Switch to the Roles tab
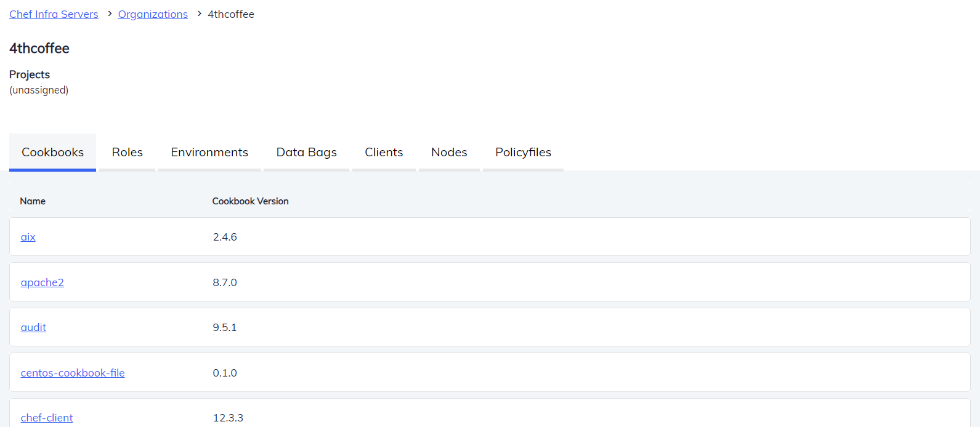The width and height of the screenshot is (980, 427). click(127, 152)
